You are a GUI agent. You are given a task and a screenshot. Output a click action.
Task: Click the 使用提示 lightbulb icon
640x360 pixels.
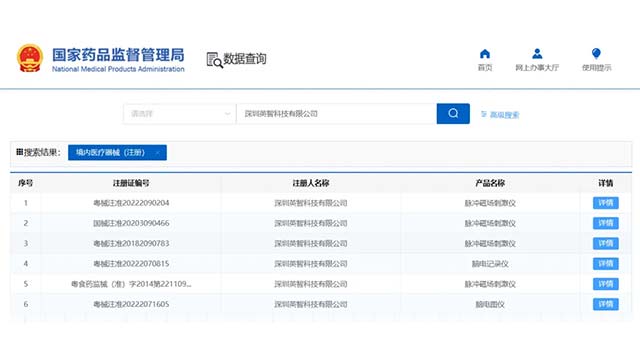[x=596, y=53]
